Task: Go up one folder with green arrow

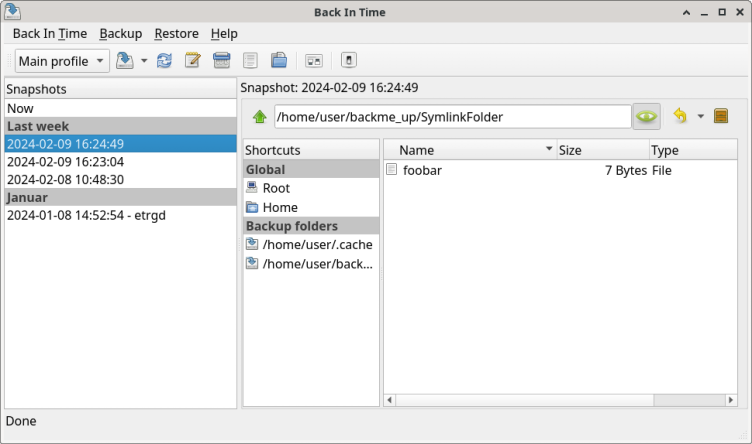Action: point(260,117)
